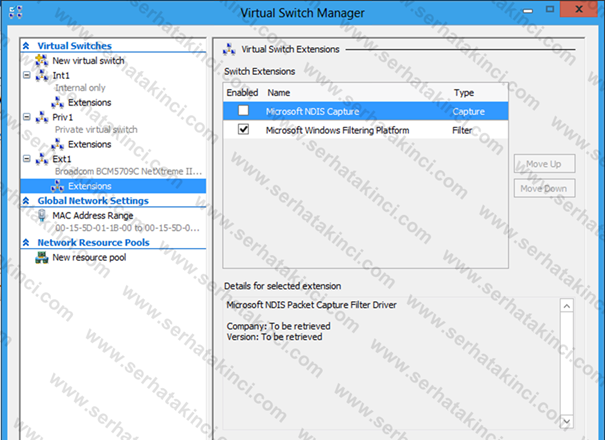
Task: Click the New resource pool icon
Action: pyautogui.click(x=42, y=257)
